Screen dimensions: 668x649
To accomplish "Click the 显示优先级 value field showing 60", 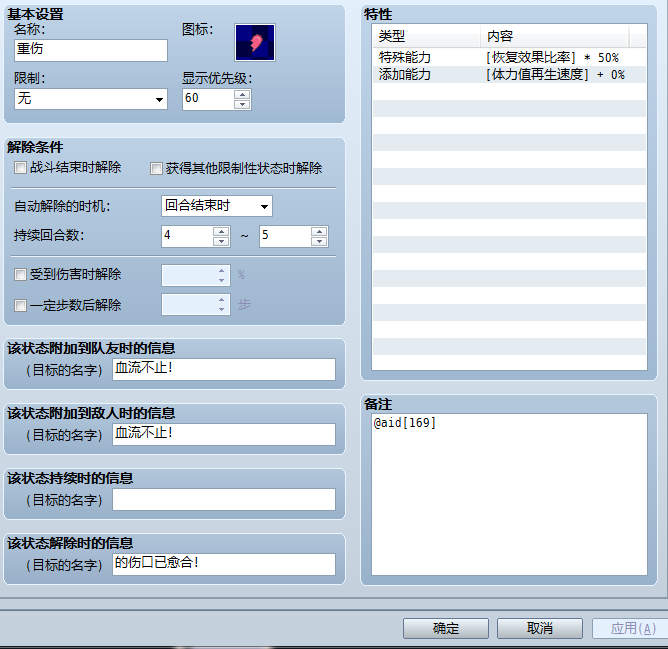I will tap(208, 99).
